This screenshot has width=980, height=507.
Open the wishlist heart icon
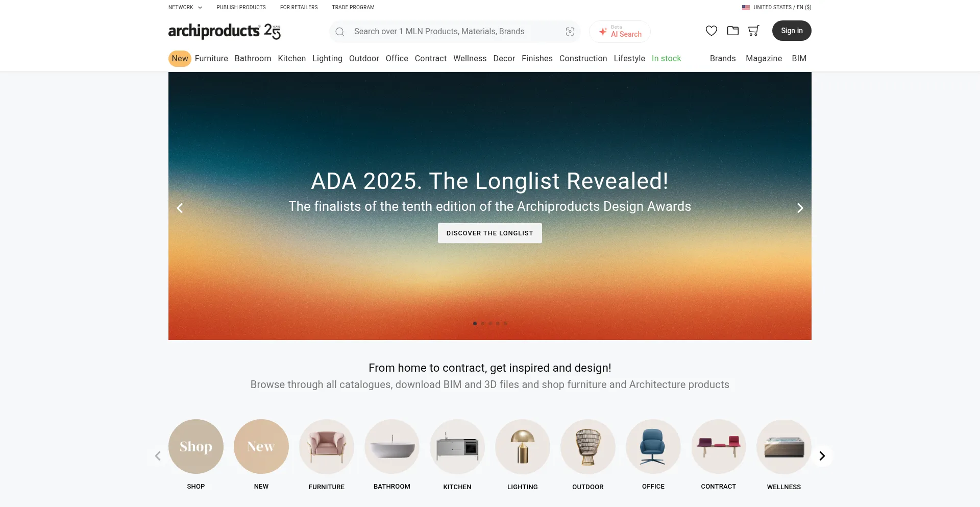tap(711, 31)
